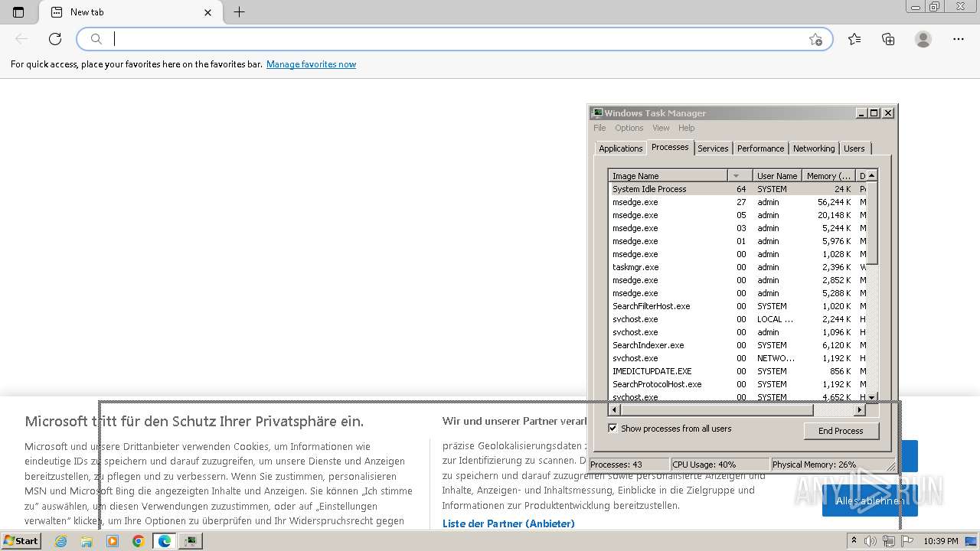
Task: Sort by Memory column header
Action: point(828,176)
